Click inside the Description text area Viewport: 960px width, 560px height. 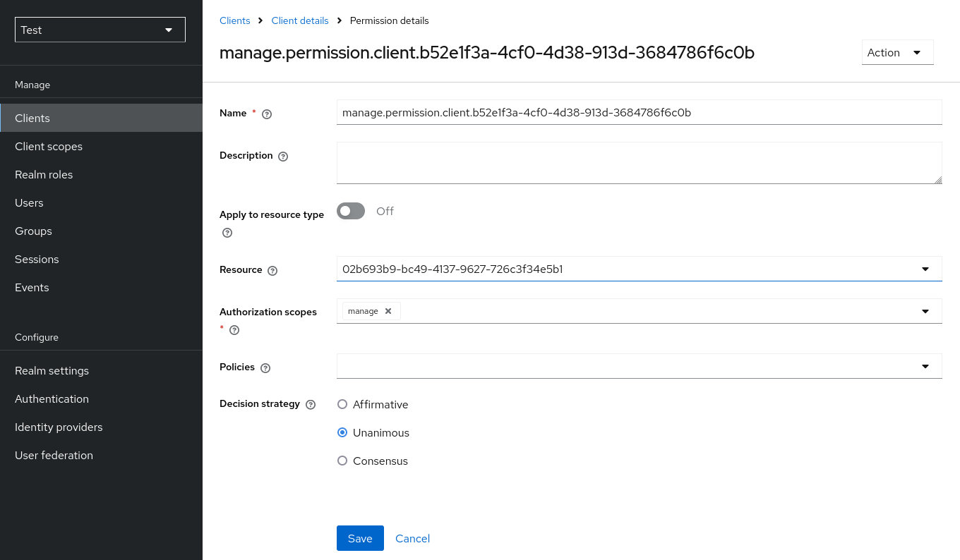tap(639, 162)
